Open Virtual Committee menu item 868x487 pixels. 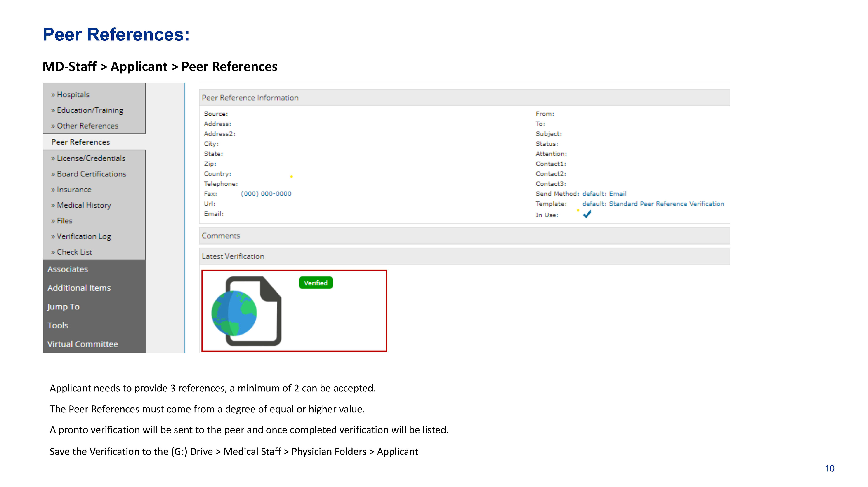click(x=83, y=344)
